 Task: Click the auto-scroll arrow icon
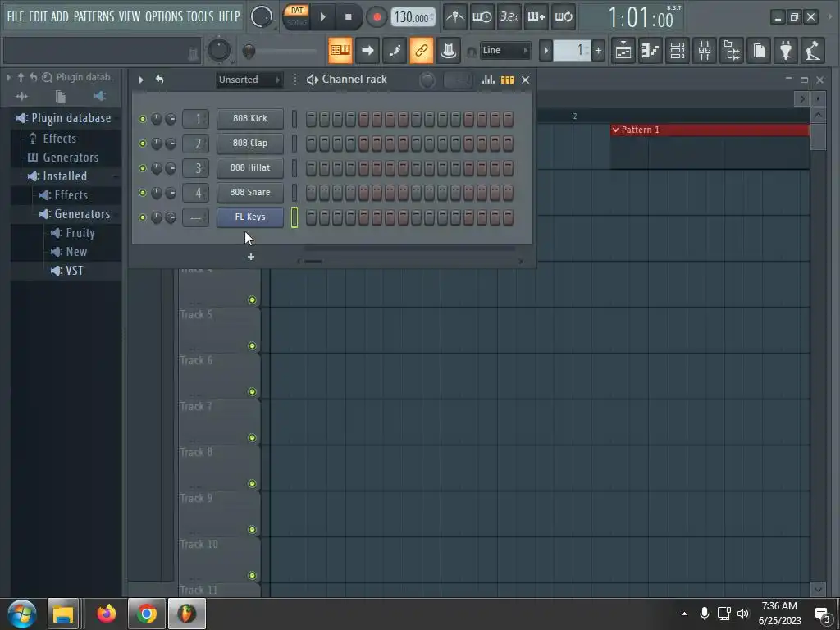(x=367, y=50)
